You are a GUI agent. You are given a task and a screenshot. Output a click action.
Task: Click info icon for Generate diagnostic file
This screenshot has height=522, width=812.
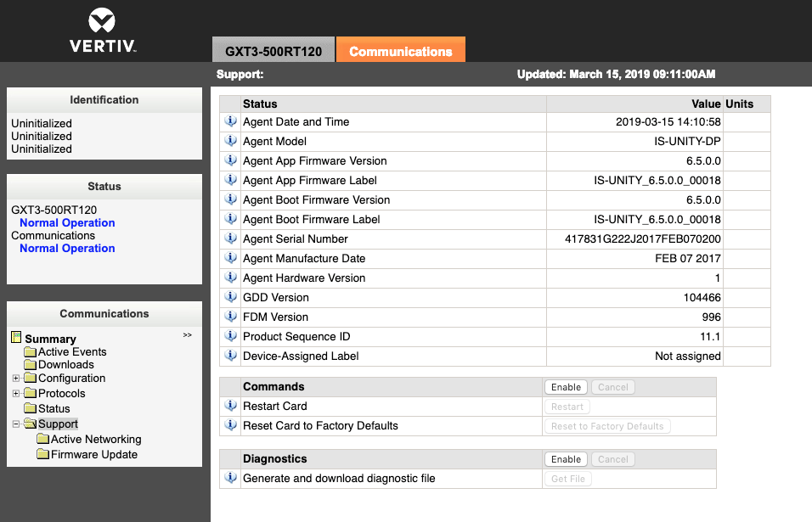tap(230, 479)
